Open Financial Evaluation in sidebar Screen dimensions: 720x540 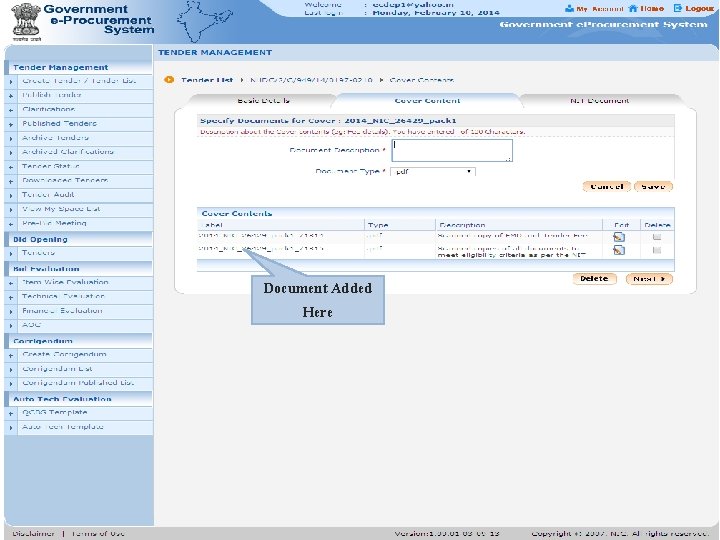(x=62, y=311)
